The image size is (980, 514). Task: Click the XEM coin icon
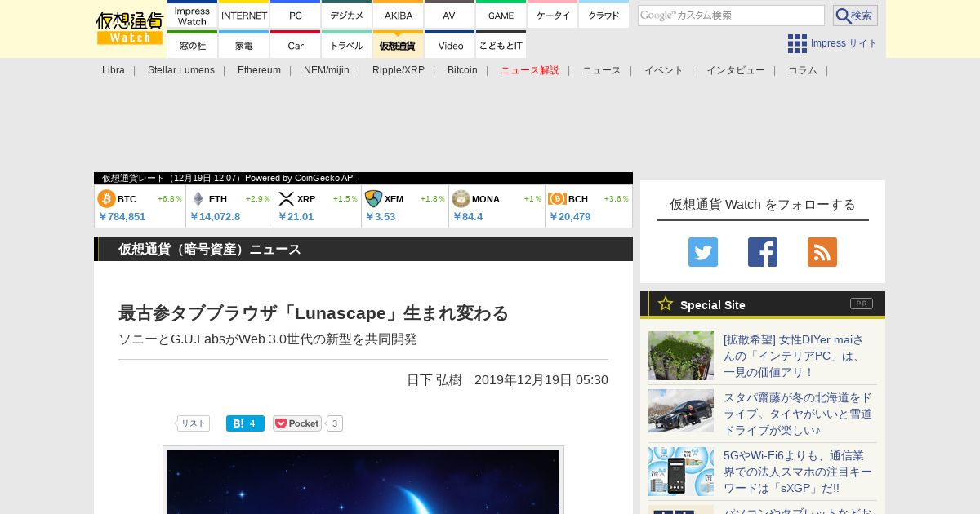[x=373, y=199]
